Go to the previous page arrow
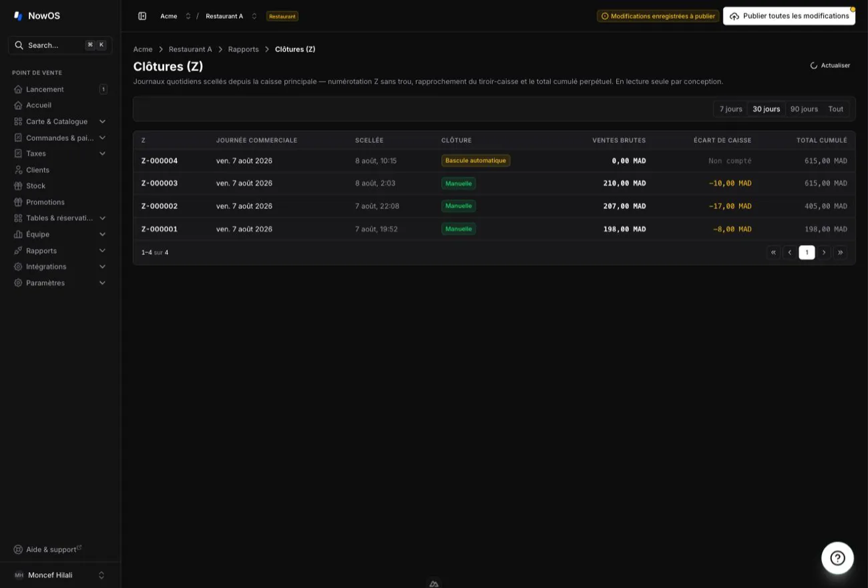Screen dimensions: 868x588 790,252
